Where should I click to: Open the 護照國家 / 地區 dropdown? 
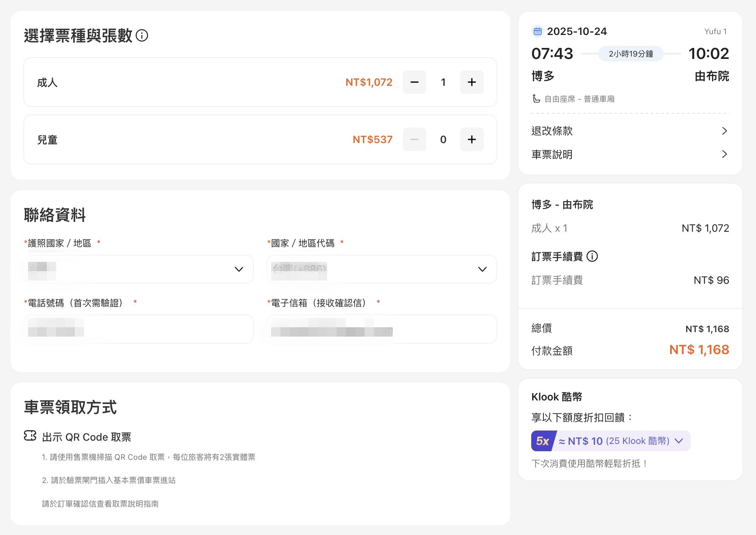coord(138,269)
